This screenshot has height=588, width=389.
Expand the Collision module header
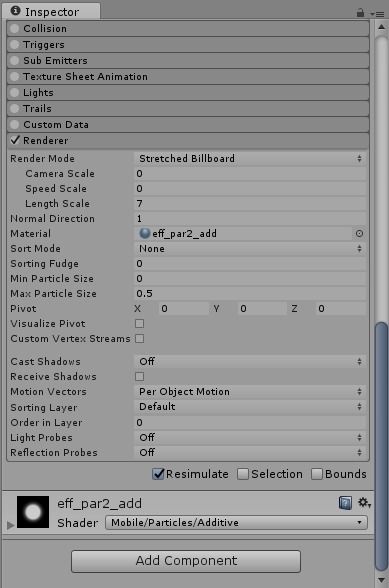click(x=188, y=28)
